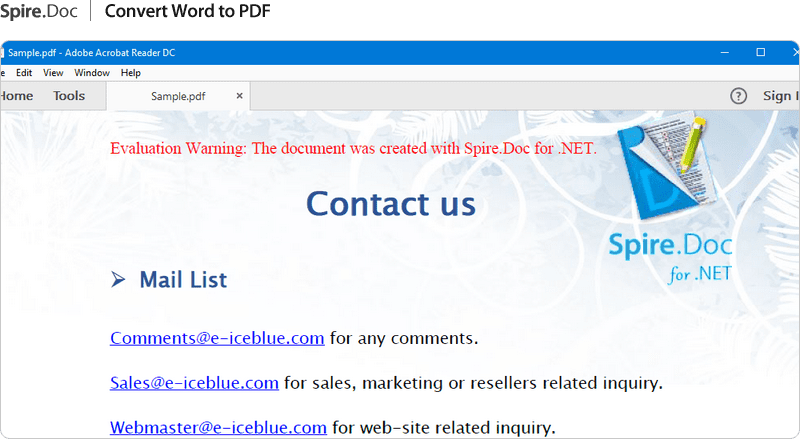The image size is (800, 440).
Task: Click the arrow bullet before Mail List
Action: click(x=118, y=279)
